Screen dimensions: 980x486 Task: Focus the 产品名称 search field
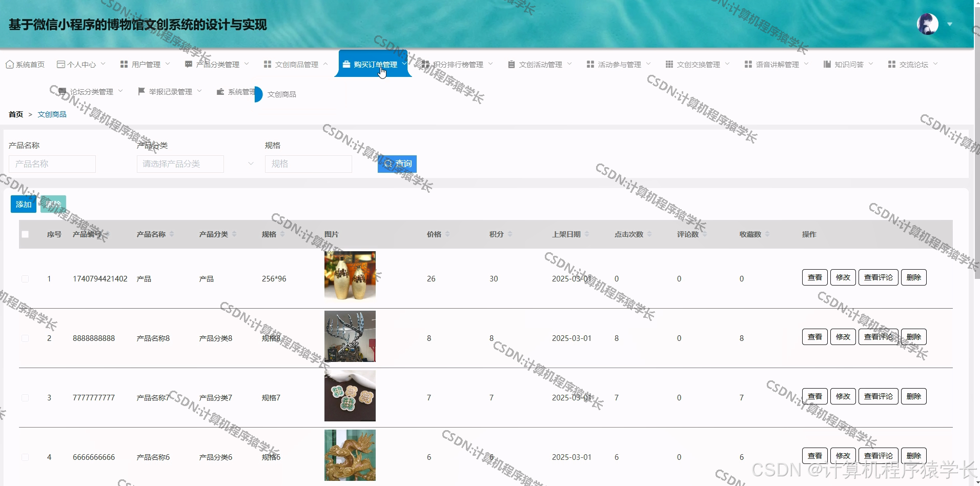pos(52,164)
